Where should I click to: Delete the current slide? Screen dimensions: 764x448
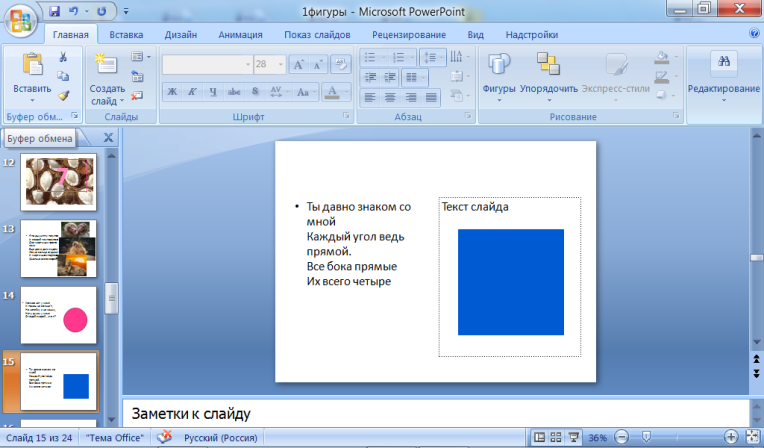click(137, 96)
